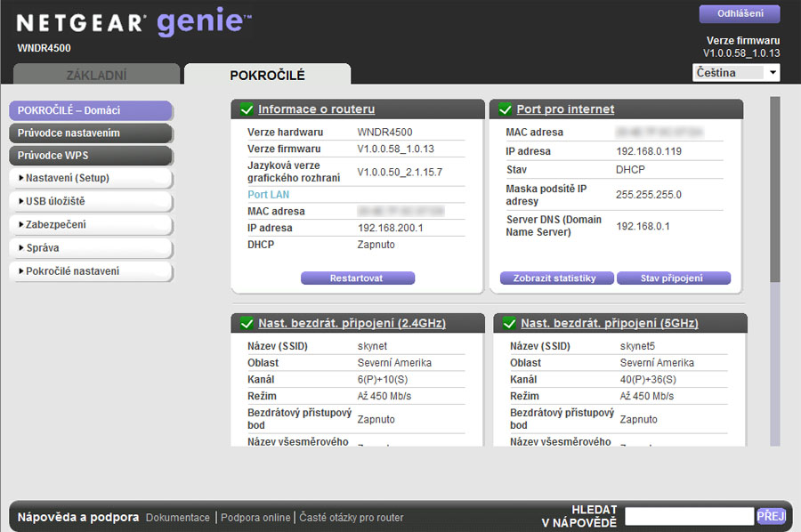Open Nast. bezdrát. připojení (5GHz) link
This screenshot has width=801, height=532.
point(610,323)
